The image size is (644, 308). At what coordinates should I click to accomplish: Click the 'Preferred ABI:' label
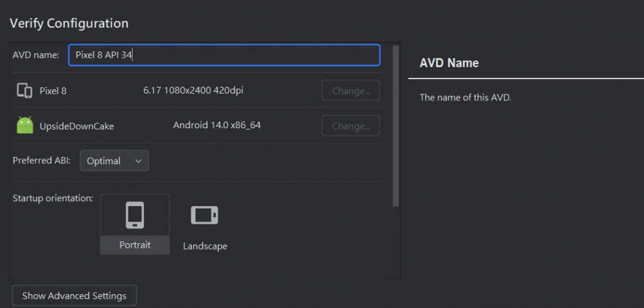pos(42,160)
